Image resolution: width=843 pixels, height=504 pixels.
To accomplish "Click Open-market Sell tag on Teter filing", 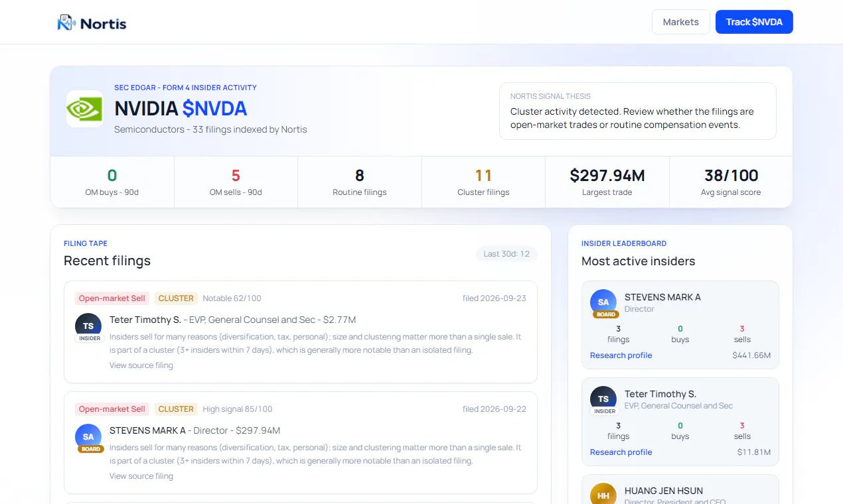I will pos(112,298).
